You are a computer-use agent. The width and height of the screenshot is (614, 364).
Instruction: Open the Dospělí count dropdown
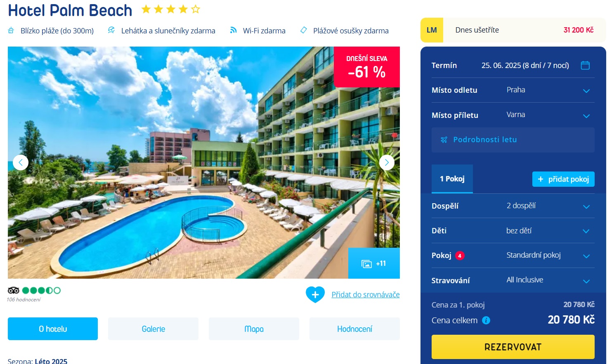coord(513,206)
